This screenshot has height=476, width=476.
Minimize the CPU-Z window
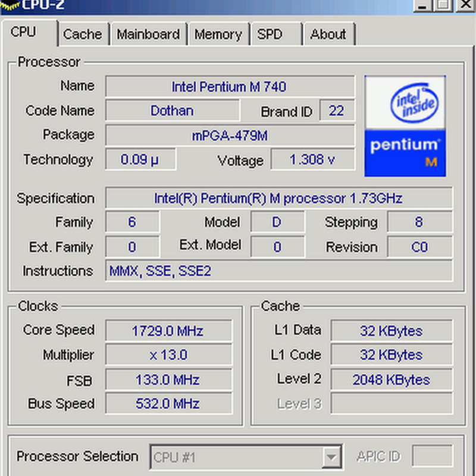pyautogui.click(x=423, y=5)
